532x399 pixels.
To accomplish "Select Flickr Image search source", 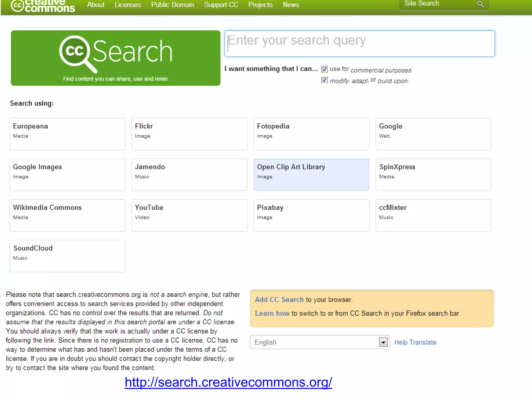I will point(189,134).
